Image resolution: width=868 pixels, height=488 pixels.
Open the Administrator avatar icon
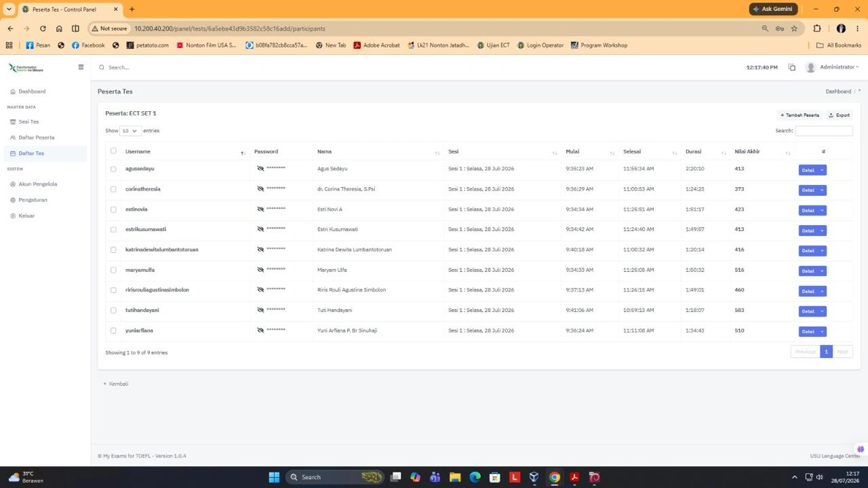pyautogui.click(x=810, y=67)
